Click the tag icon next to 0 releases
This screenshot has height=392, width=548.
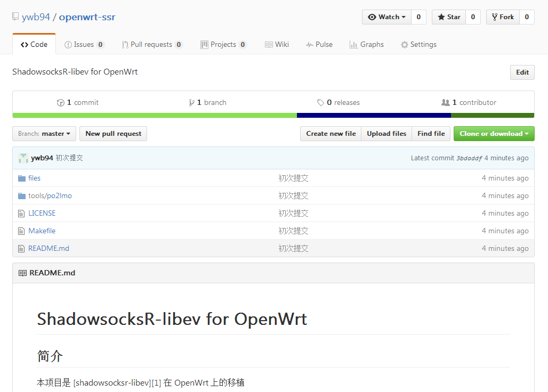320,103
